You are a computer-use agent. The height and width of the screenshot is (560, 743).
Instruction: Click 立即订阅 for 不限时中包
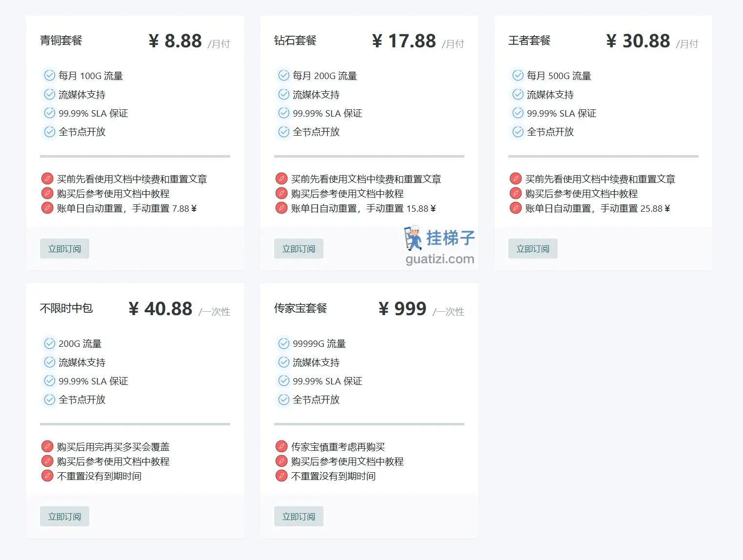(x=64, y=516)
